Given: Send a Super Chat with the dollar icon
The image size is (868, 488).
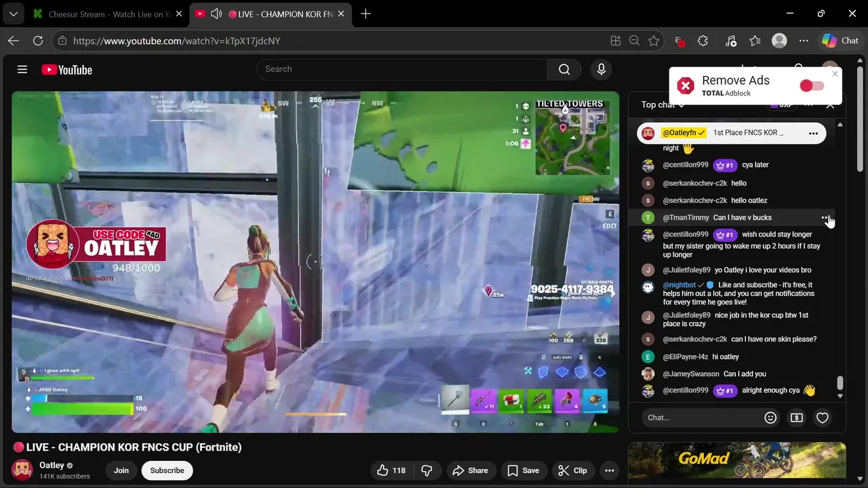Looking at the screenshot, I should pyautogui.click(x=797, y=418).
